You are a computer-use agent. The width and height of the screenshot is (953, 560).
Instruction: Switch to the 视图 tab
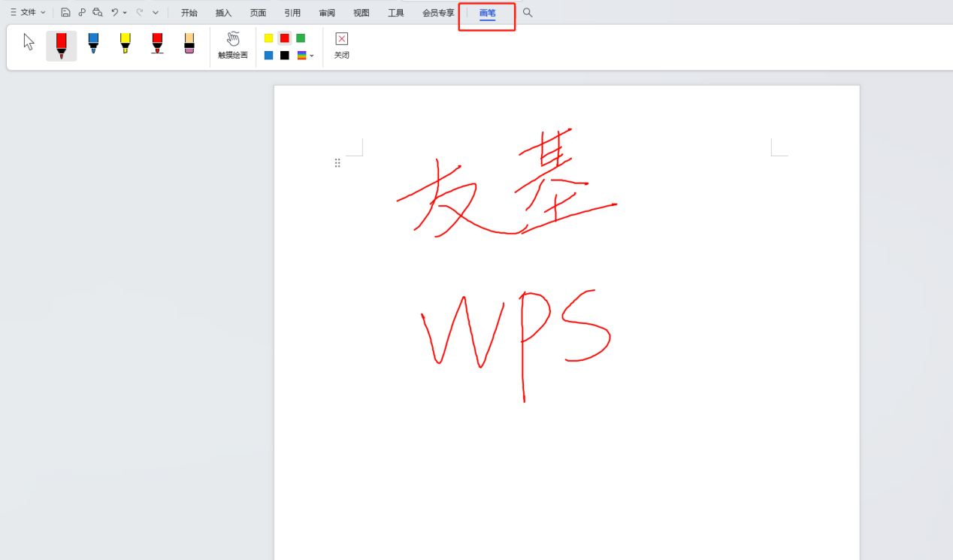[x=362, y=13]
